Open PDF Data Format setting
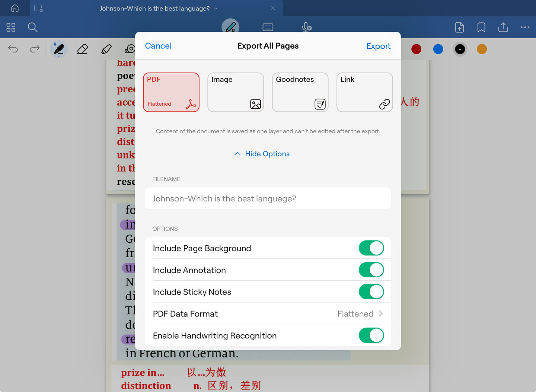 [268, 313]
